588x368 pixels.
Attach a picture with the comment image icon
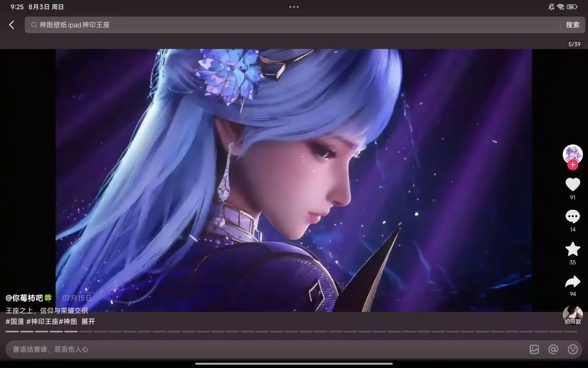534,349
